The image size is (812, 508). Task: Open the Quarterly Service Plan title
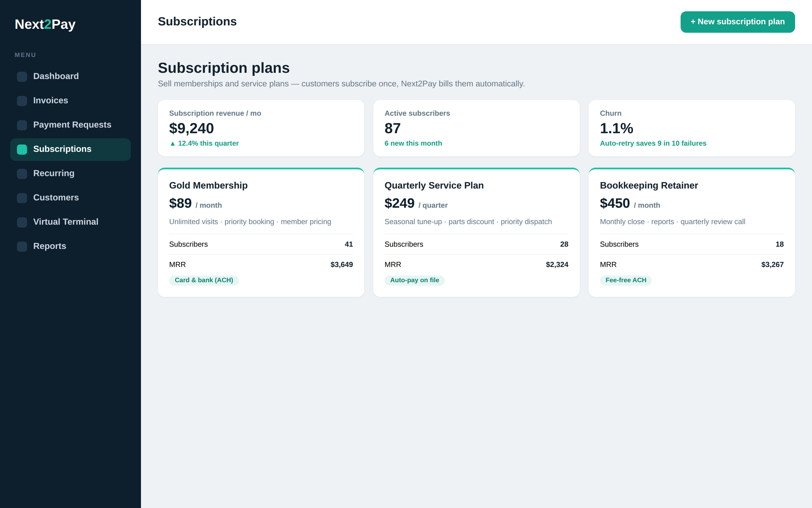(x=434, y=185)
